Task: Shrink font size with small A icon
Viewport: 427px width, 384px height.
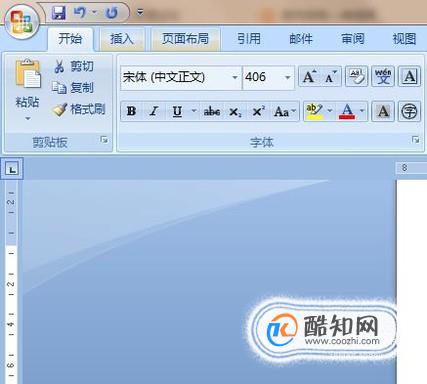Action: coord(331,77)
